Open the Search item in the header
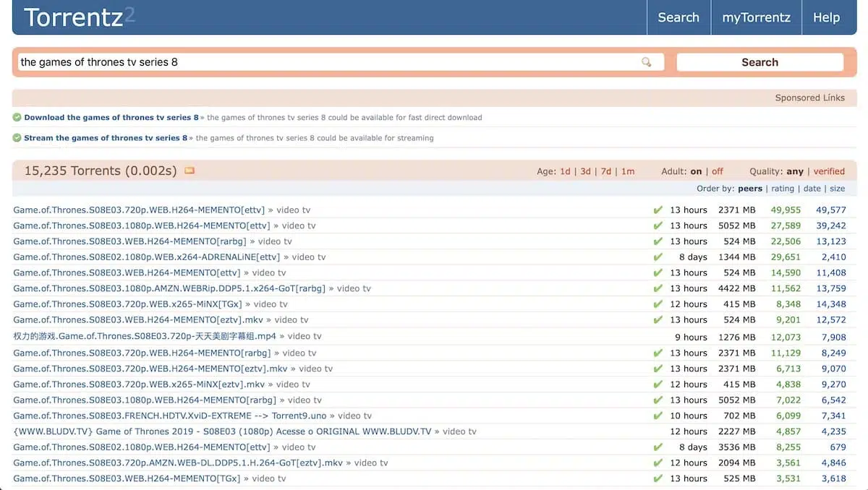This screenshot has width=868, height=490. pyautogui.click(x=678, y=17)
